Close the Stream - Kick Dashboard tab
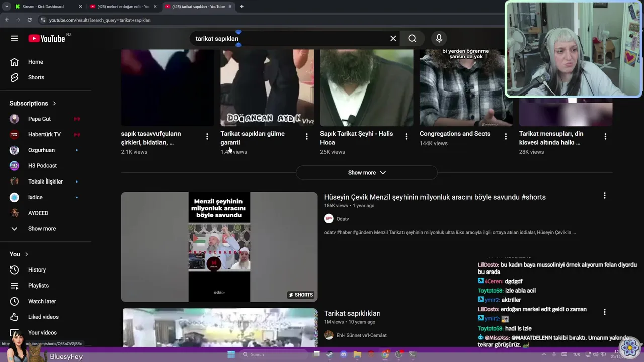Viewport: 644px width, 362px height. coord(80,7)
